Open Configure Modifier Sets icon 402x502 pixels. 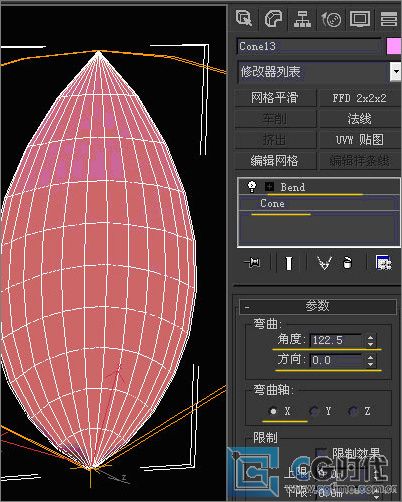tap(383, 263)
